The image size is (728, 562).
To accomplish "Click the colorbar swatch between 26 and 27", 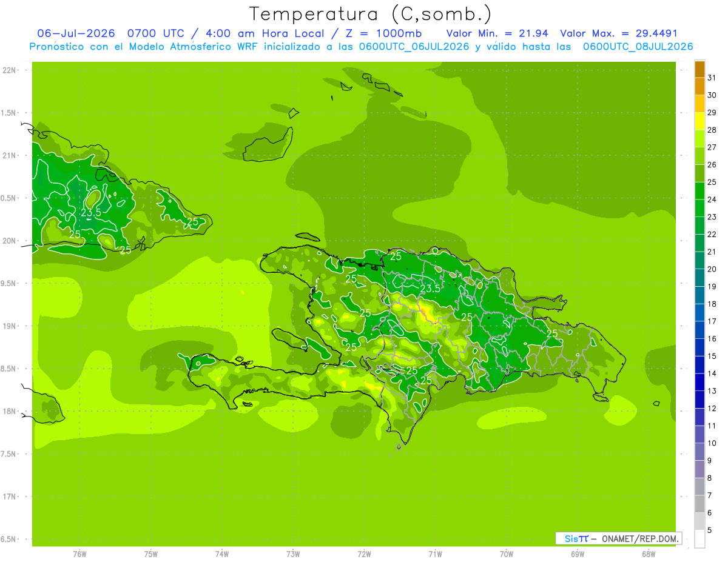I will point(699,156).
